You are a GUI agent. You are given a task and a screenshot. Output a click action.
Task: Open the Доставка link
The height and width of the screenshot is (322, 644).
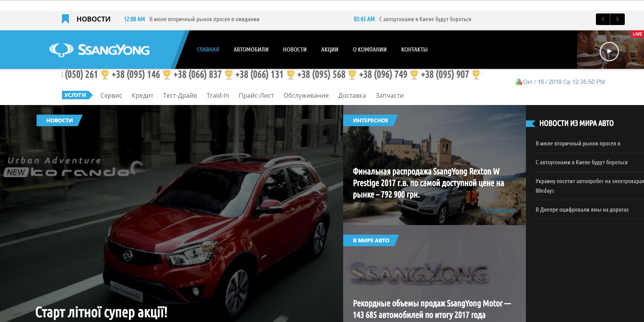pos(352,95)
